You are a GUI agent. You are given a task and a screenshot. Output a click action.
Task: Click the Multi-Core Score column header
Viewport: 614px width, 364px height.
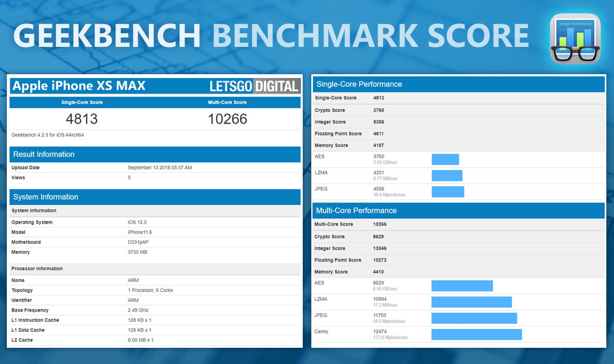[x=227, y=102]
